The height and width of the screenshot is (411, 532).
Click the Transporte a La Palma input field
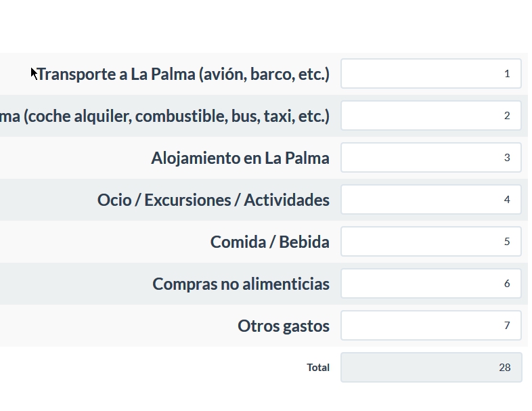click(x=430, y=74)
